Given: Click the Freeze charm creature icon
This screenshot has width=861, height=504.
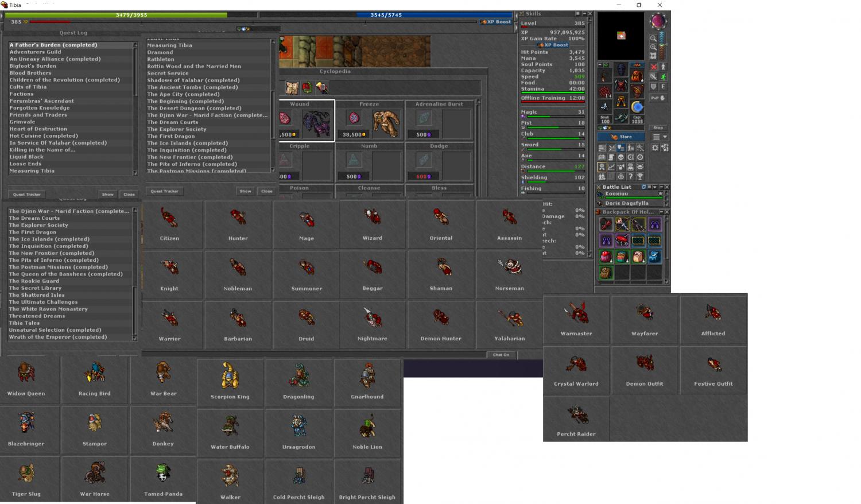Looking at the screenshot, I should pyautogui.click(x=385, y=122).
